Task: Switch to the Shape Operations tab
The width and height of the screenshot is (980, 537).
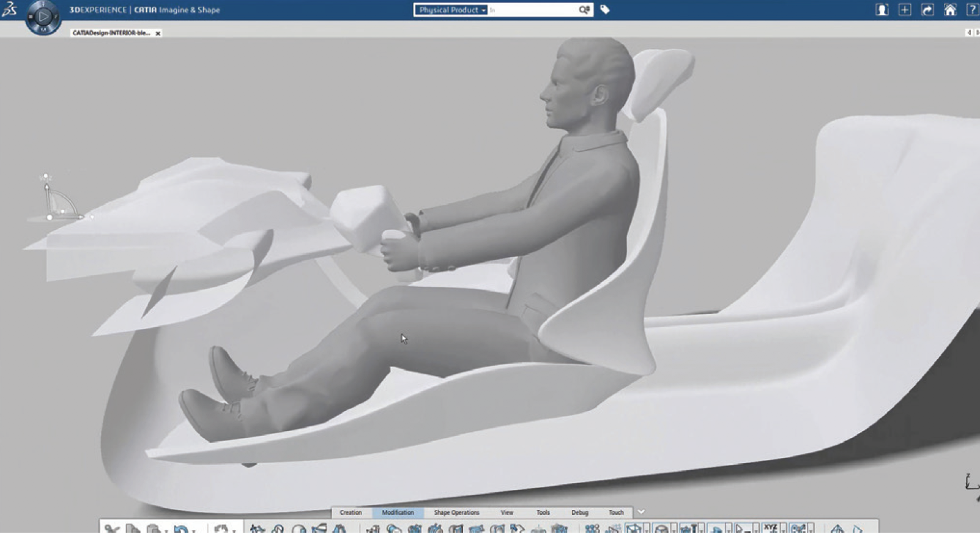Action: point(456,513)
